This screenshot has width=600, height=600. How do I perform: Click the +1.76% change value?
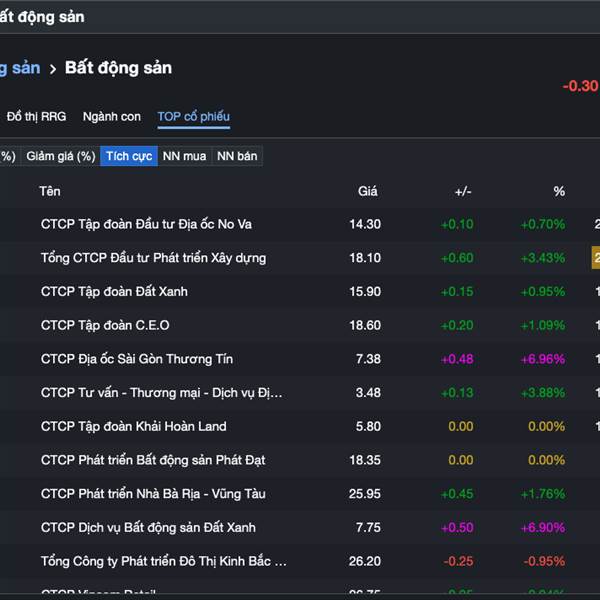(543, 494)
